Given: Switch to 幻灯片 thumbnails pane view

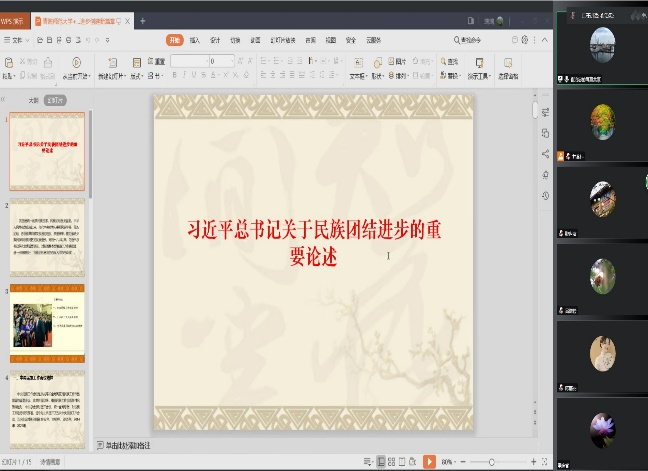Looking at the screenshot, I should point(56,100).
